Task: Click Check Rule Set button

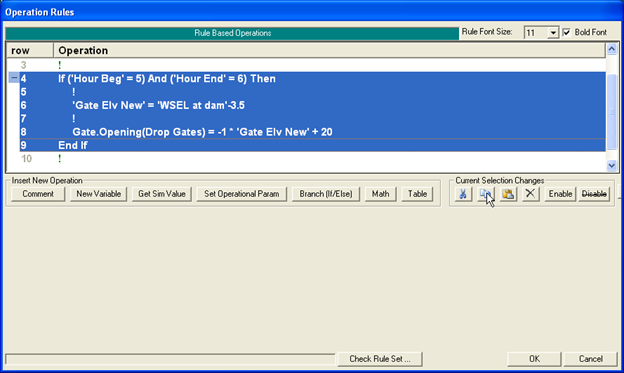Action: [x=380, y=359]
